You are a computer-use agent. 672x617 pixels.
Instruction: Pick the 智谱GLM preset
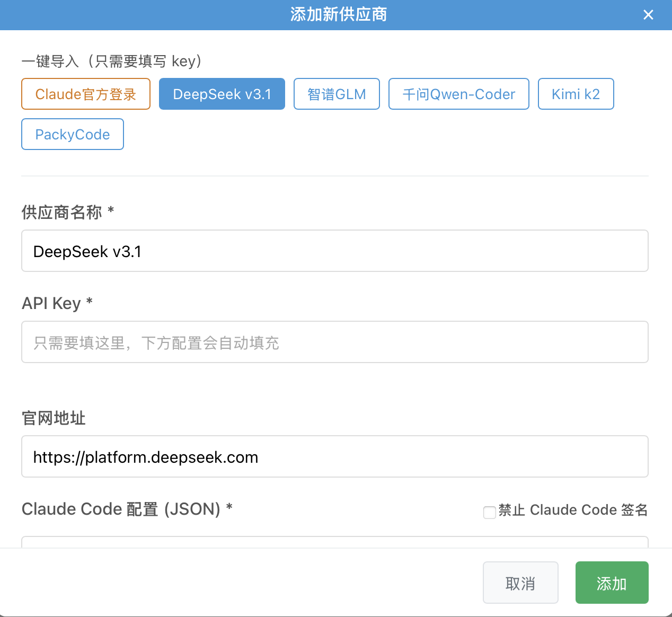[337, 94]
